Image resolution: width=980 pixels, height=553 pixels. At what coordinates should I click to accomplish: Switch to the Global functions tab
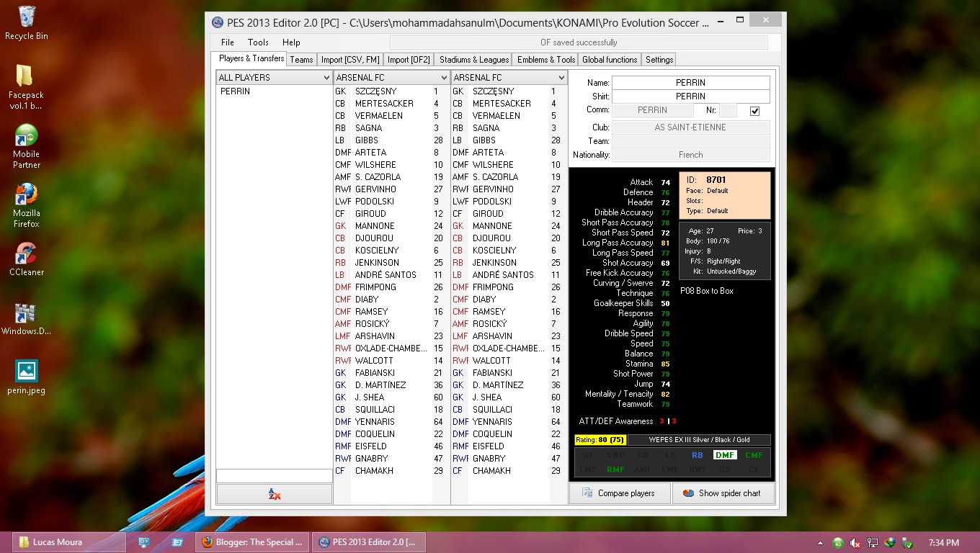tap(609, 59)
